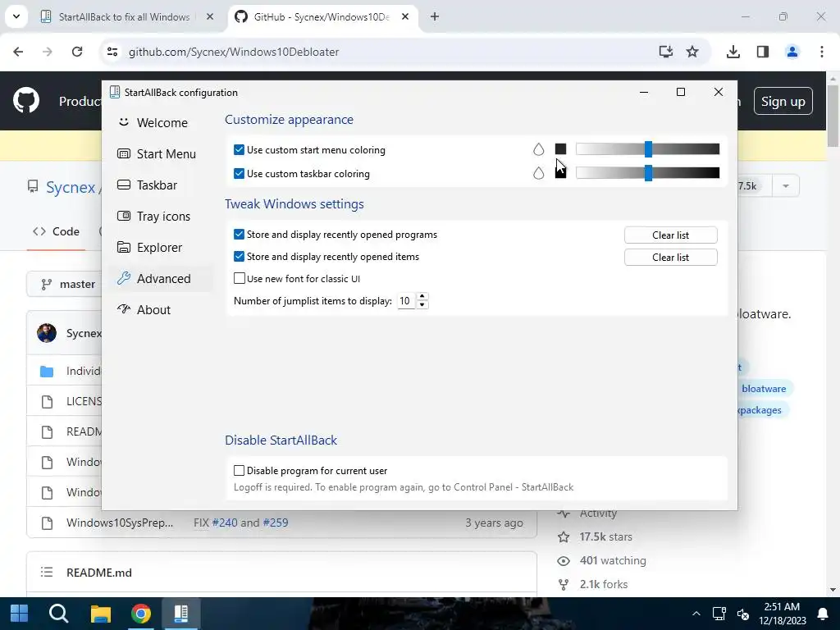840x630 pixels.
Task: Open the Start Menu settings section
Action: (157, 153)
